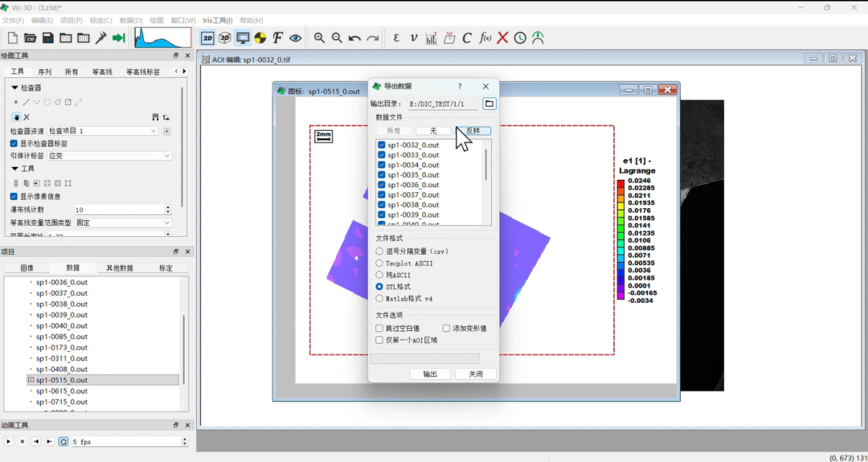Uncheck sp1-0035_0.out in export list
This screenshot has height=462, width=868.
click(382, 175)
